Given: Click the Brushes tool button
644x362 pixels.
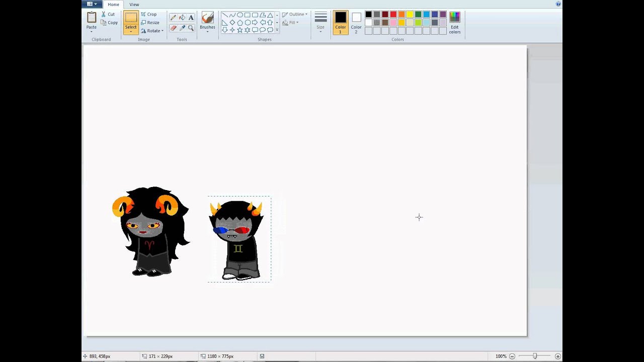Looking at the screenshot, I should click(207, 20).
